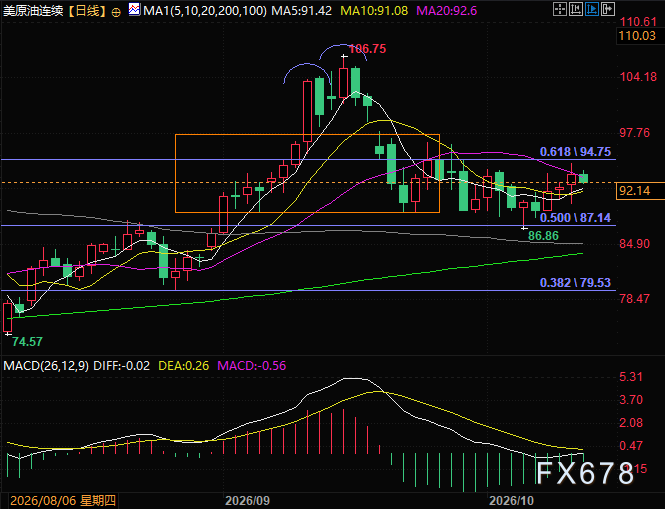The height and width of the screenshot is (509, 665).
Task: Click the axis jump-to-start toolbar icon
Action: [576, 9]
